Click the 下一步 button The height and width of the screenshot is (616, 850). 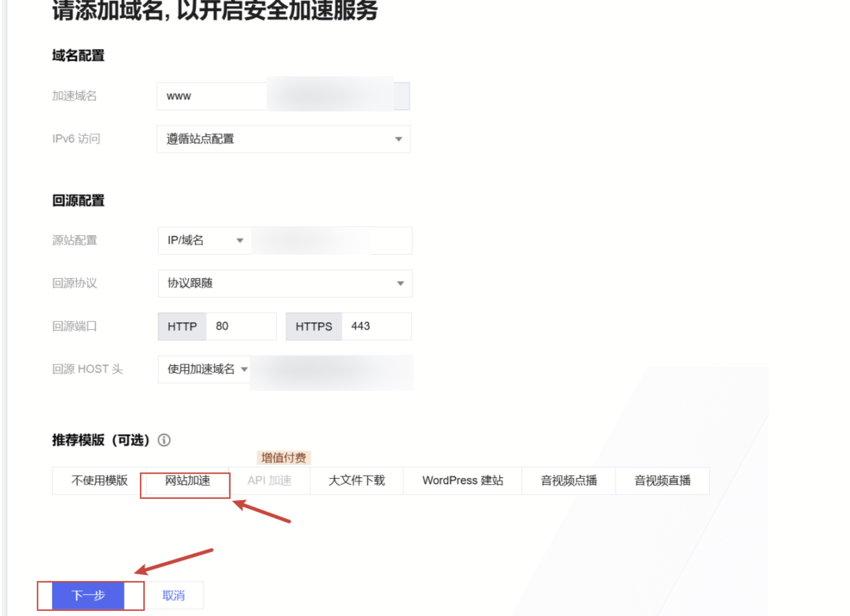point(88,595)
